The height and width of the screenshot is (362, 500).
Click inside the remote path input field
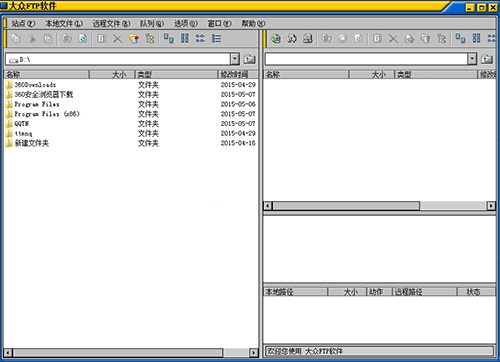366,59
